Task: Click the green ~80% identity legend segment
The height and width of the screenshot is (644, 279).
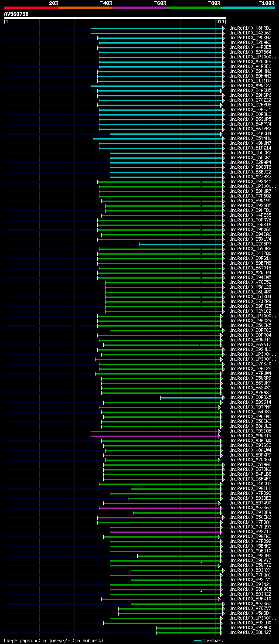Action: point(194,8)
